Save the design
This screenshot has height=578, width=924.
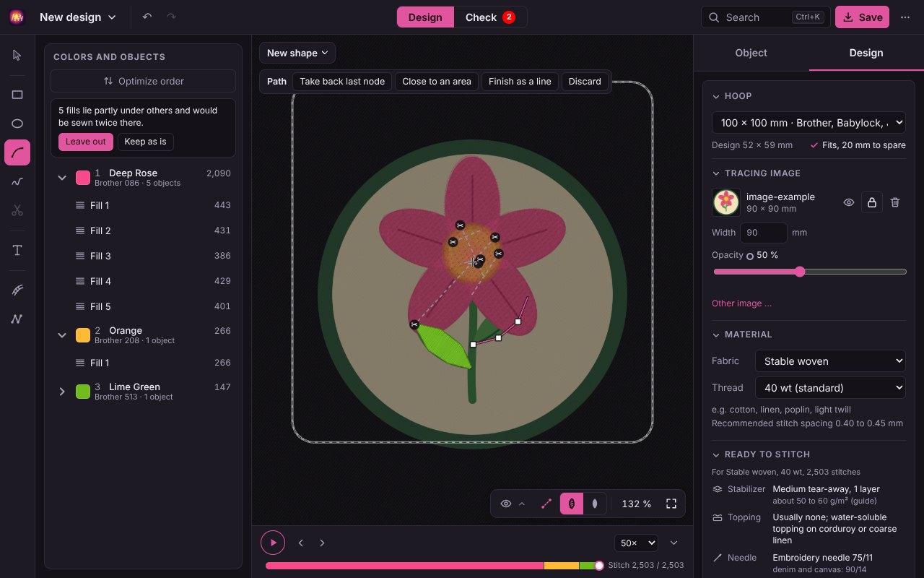tap(862, 17)
